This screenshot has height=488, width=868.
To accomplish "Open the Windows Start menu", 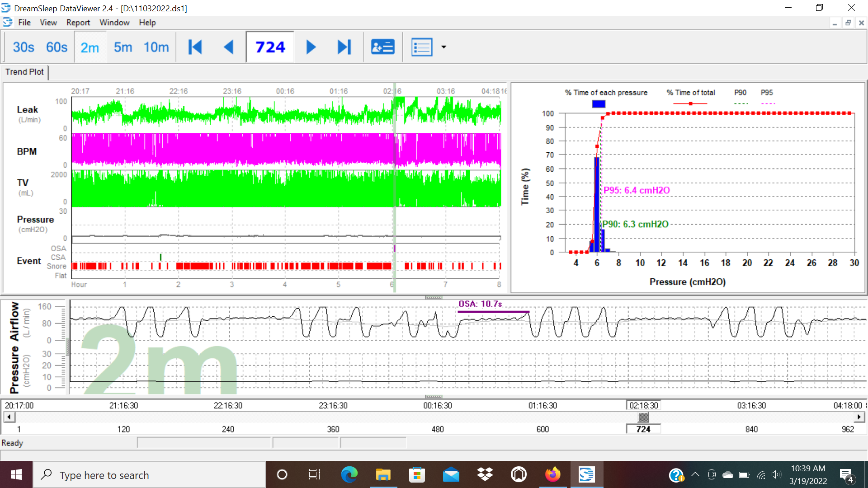I will (x=16, y=474).
